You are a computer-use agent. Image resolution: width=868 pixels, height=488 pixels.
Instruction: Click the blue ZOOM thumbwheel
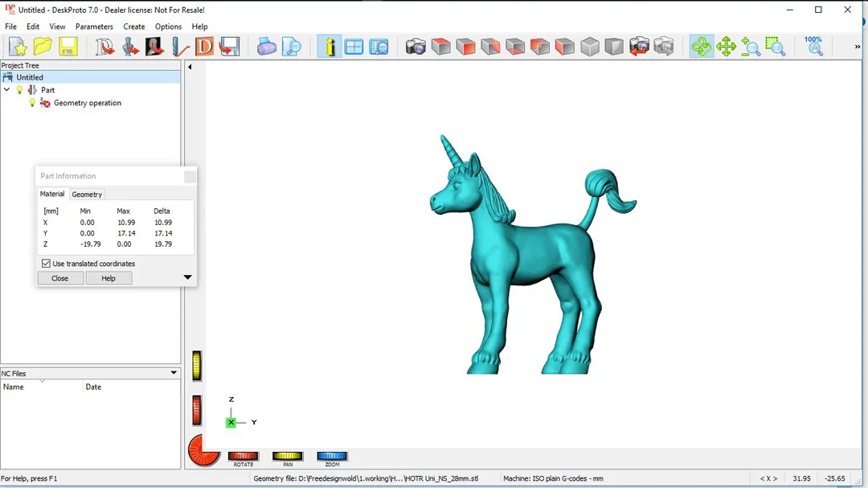coord(332,456)
